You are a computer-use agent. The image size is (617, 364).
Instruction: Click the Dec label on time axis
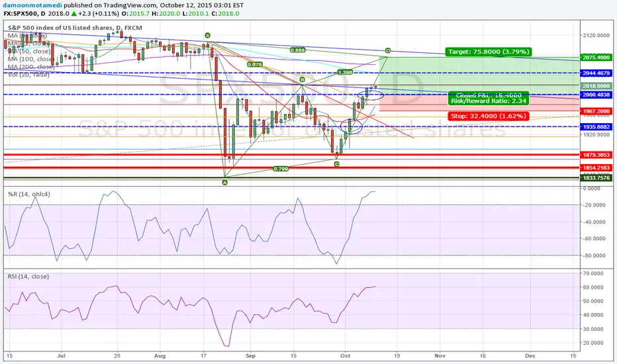(530, 356)
